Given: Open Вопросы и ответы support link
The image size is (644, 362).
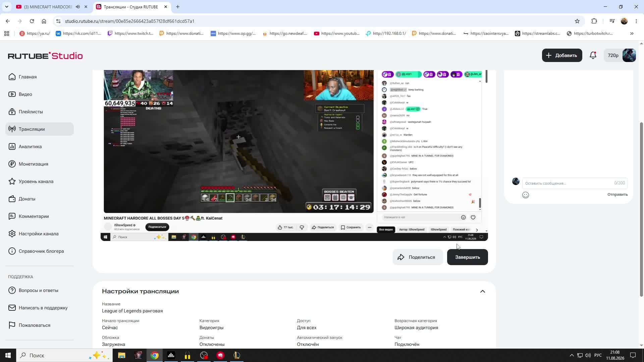Looking at the screenshot, I should [40, 290].
